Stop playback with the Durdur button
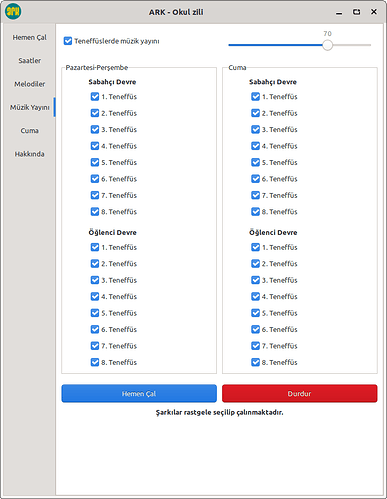 300,394
